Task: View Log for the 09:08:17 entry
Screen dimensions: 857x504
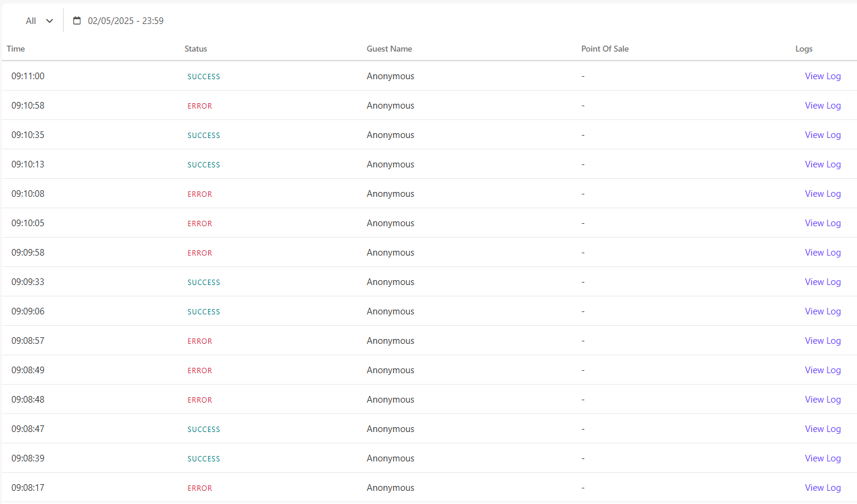Action: point(822,488)
